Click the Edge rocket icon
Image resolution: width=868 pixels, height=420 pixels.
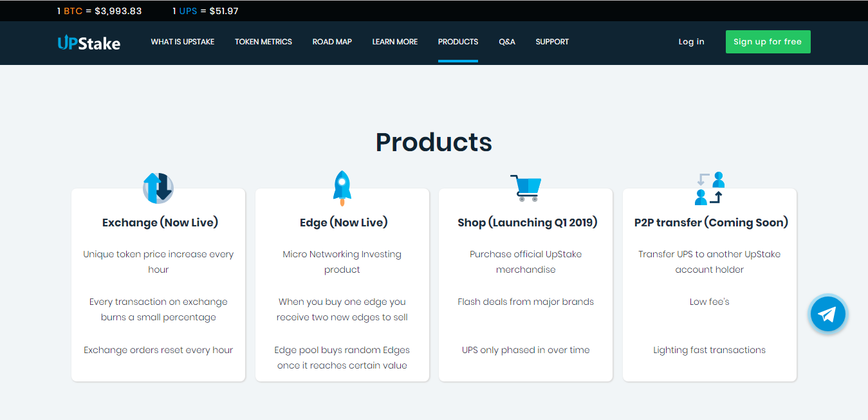342,188
